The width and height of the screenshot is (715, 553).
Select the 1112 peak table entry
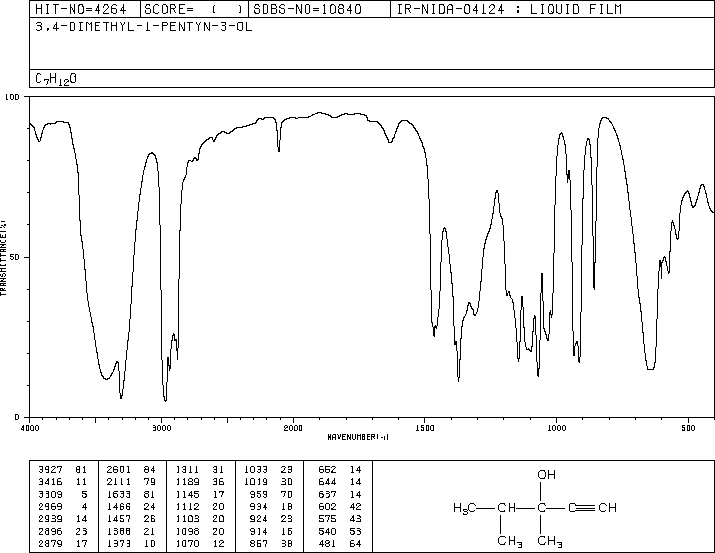click(200, 506)
